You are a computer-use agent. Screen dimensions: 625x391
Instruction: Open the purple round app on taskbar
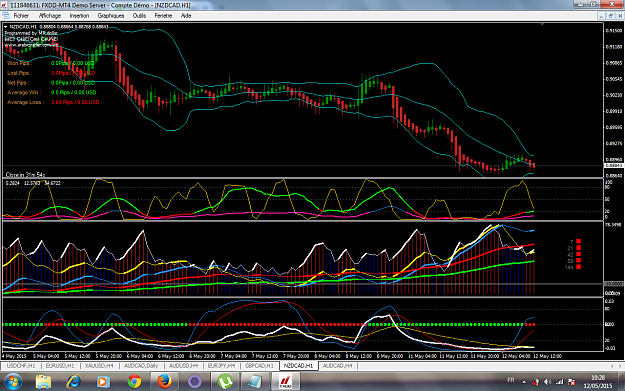(195, 382)
